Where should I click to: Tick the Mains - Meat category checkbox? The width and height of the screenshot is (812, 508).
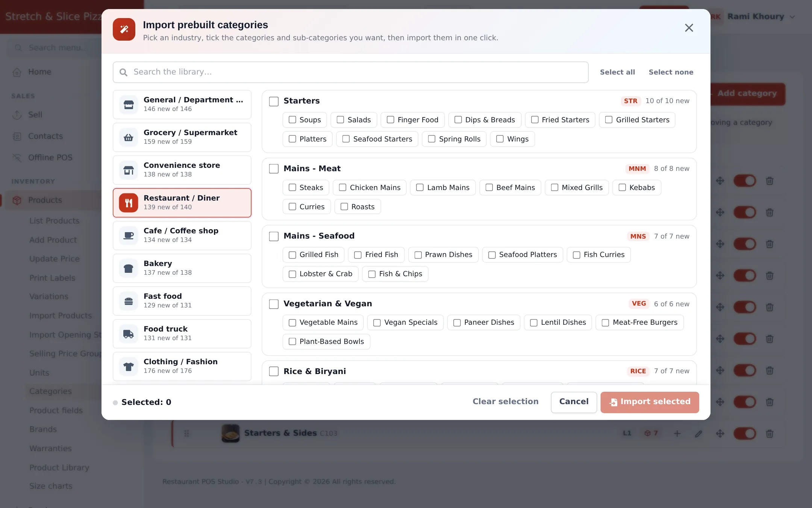coord(274,169)
